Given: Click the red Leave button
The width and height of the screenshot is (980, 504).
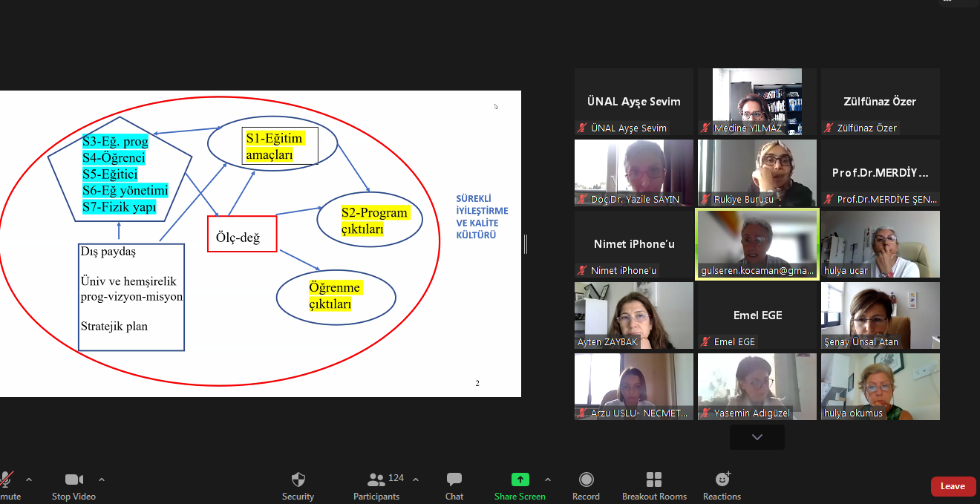Looking at the screenshot, I should click(x=953, y=486).
